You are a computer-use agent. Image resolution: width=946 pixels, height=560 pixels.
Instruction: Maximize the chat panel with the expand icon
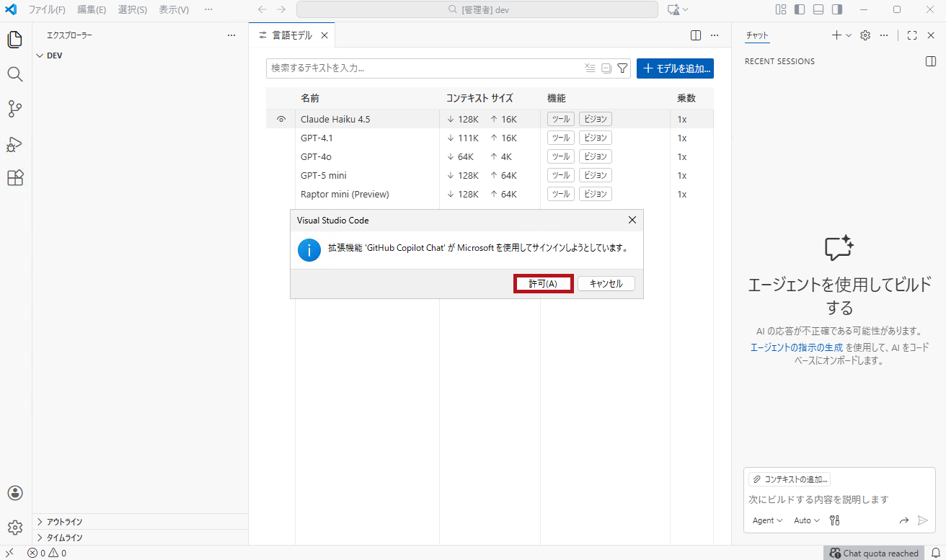[911, 35]
